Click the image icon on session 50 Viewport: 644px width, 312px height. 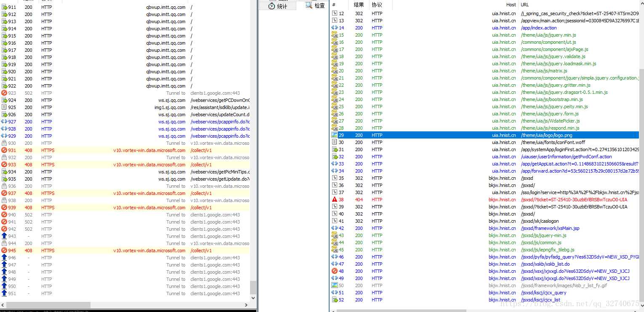pos(335,285)
